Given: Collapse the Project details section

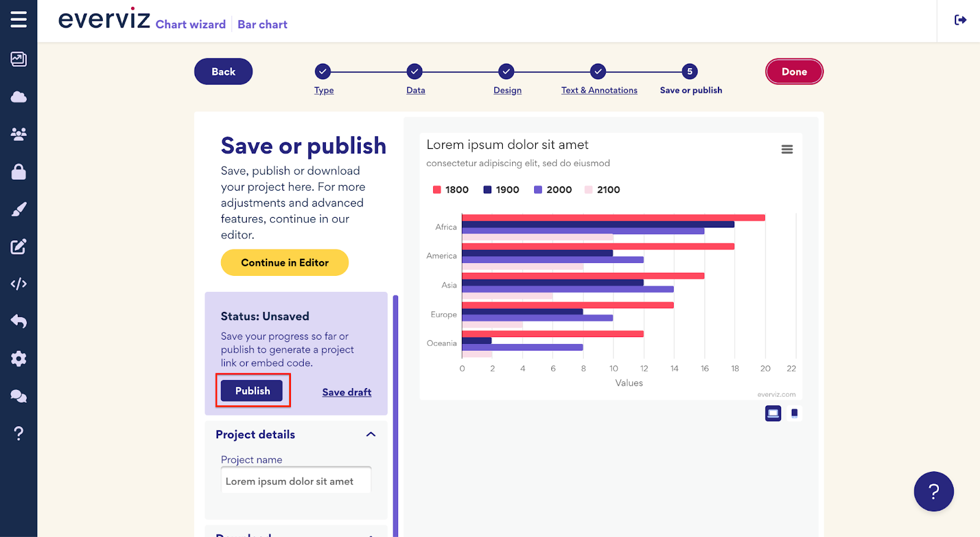Looking at the screenshot, I should click(371, 435).
